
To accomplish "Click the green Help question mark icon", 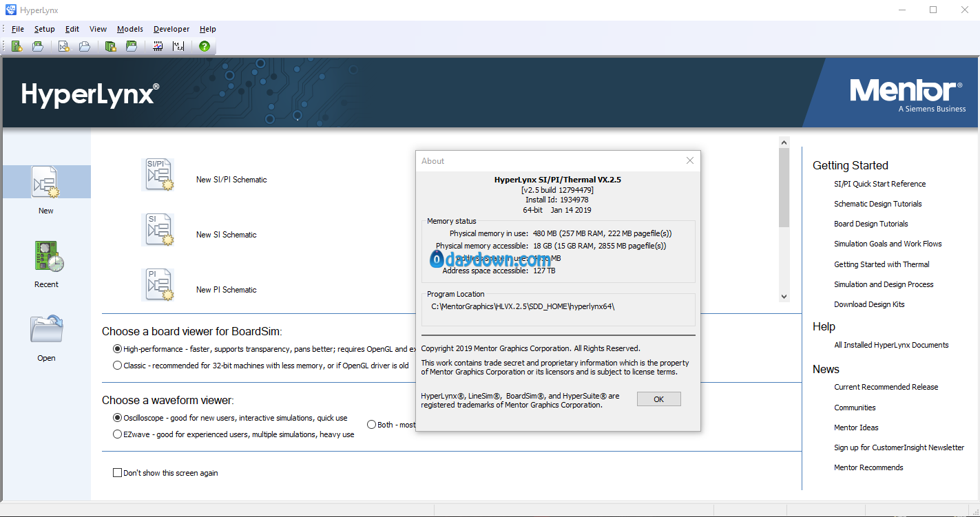I will click(205, 46).
